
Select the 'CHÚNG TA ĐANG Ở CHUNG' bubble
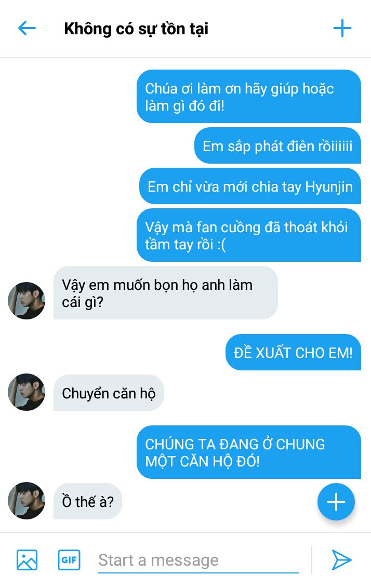click(x=249, y=452)
